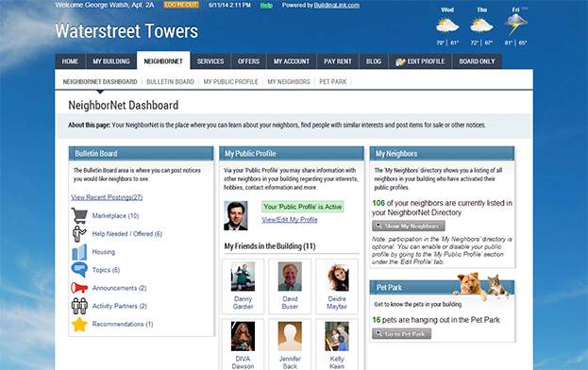Click the Activity Partners people icon

pos(79,306)
